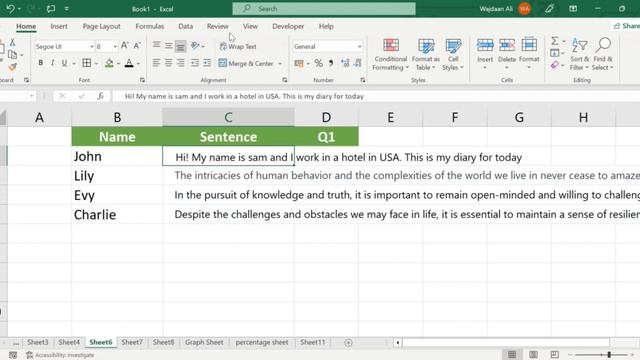Open the Review tab
This screenshot has height=360, width=640.
tap(218, 26)
